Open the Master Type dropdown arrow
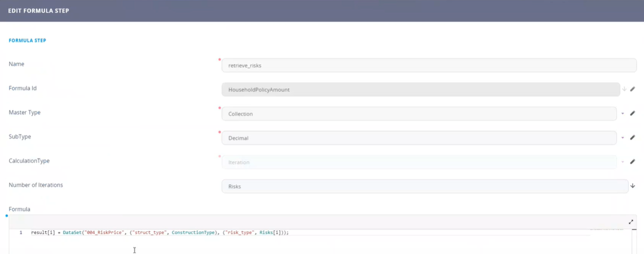This screenshot has height=254, width=644. 623,113
